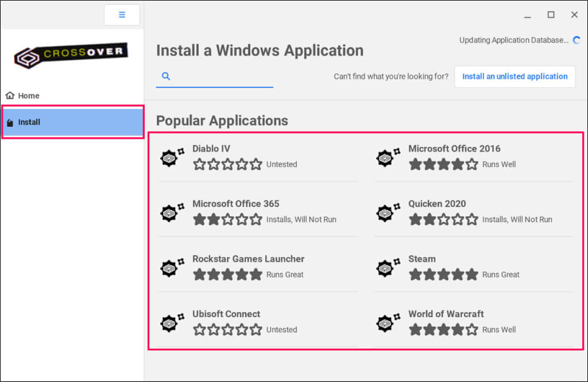Click the Microsoft Office 365 app icon
Screen dimensions: 588x382
point(172,212)
